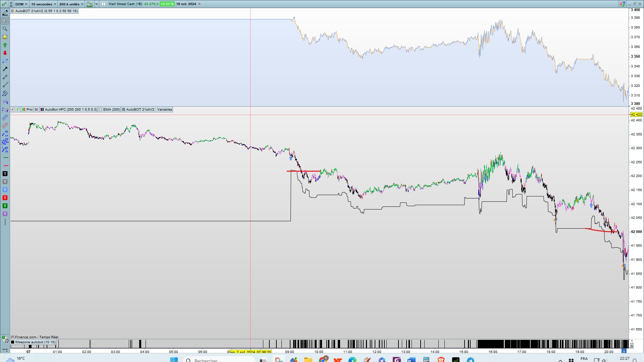Select the pencil drawing tool
Viewport: 644px width, 362px height.
pyautogui.click(x=5, y=13)
